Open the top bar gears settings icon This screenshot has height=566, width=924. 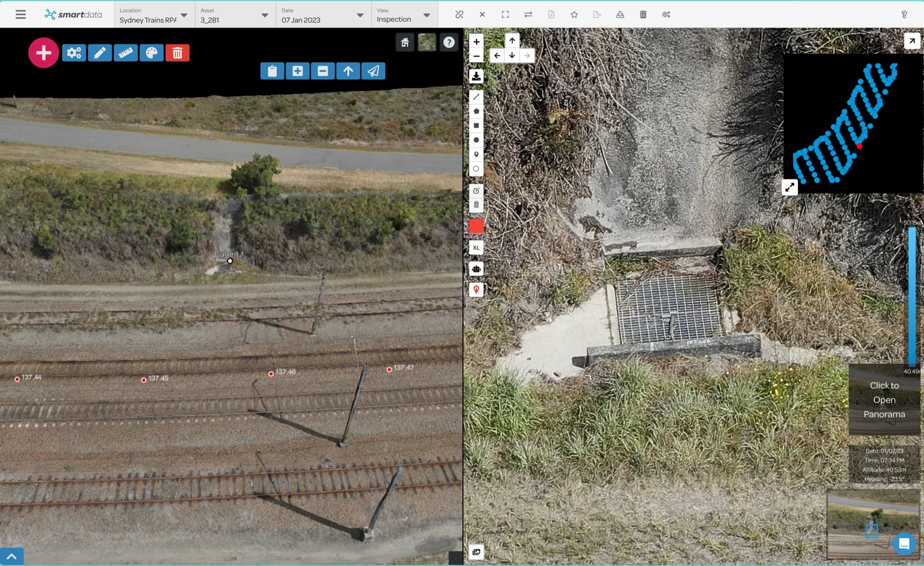(x=666, y=14)
